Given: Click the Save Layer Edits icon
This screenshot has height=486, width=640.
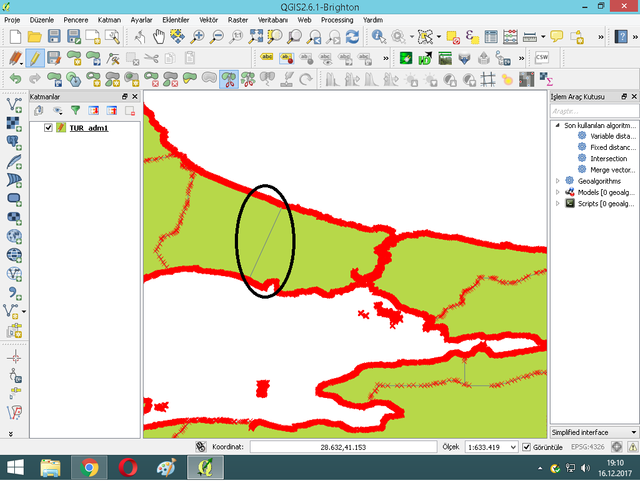Looking at the screenshot, I should tap(54, 58).
